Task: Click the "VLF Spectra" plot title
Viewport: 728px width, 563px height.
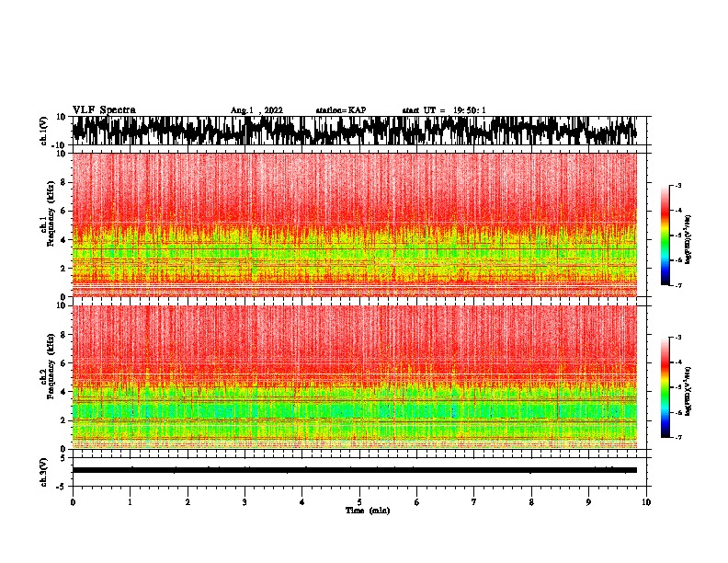Action: coord(104,110)
